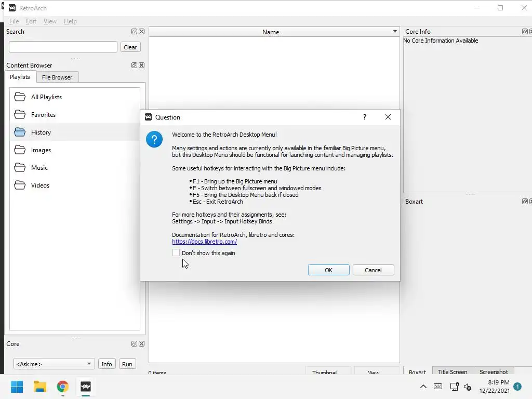Open the Help menu
This screenshot has width=532, height=399.
point(70,21)
